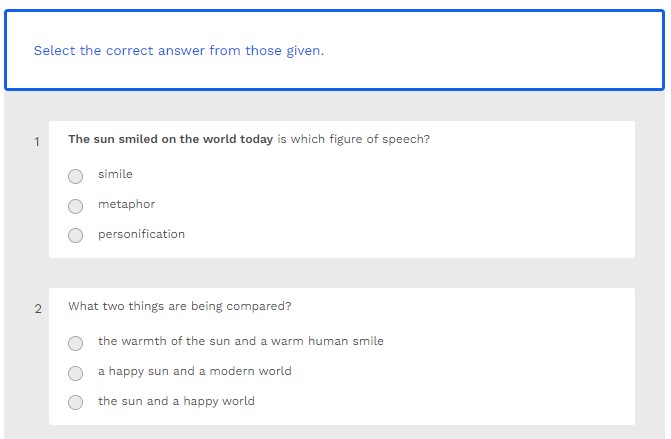Choose the "metaphor" radio button
The width and height of the screenshot is (671, 439).
76,206
